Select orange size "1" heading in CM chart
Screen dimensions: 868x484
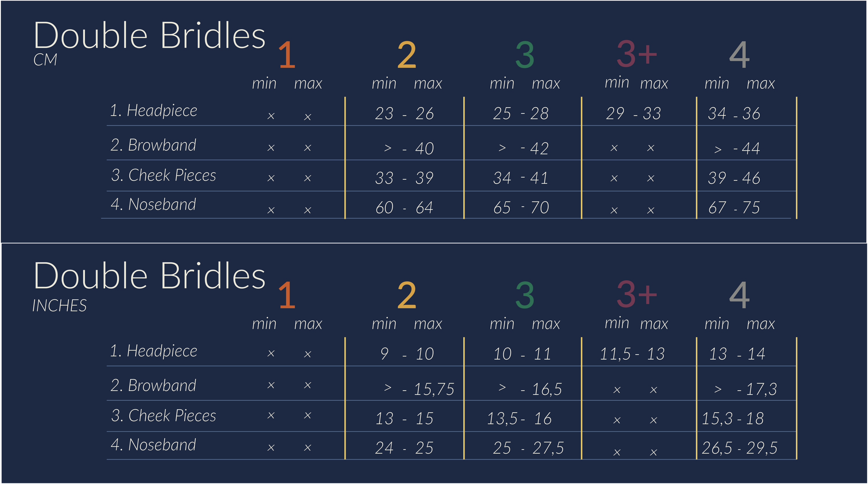pos(287,55)
